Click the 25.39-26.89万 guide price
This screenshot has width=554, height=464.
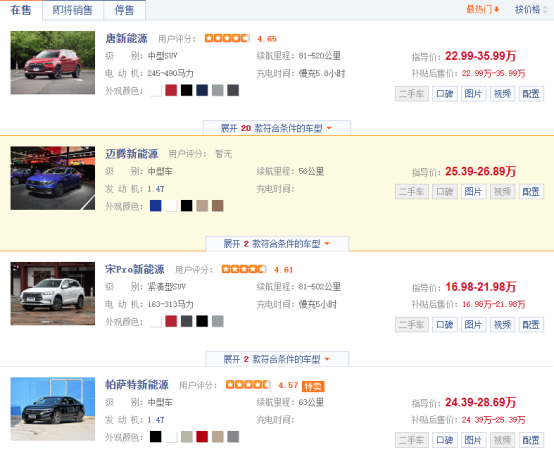point(481,171)
